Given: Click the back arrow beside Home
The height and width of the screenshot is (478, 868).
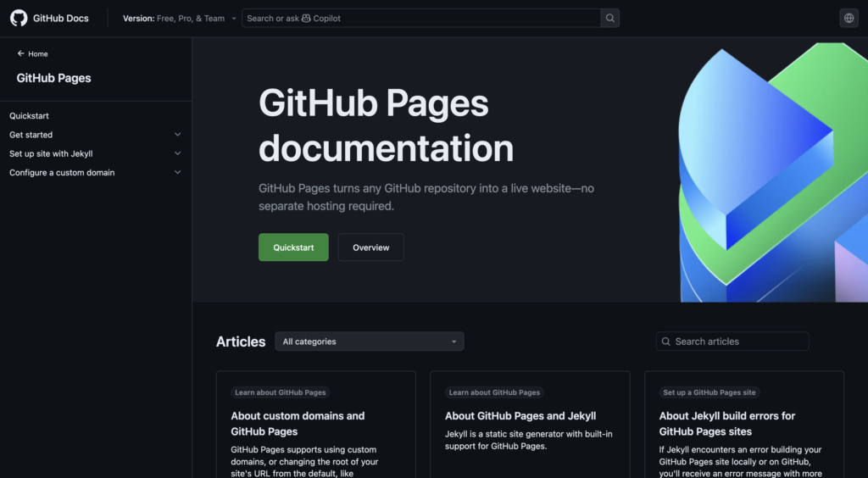Looking at the screenshot, I should coord(21,53).
